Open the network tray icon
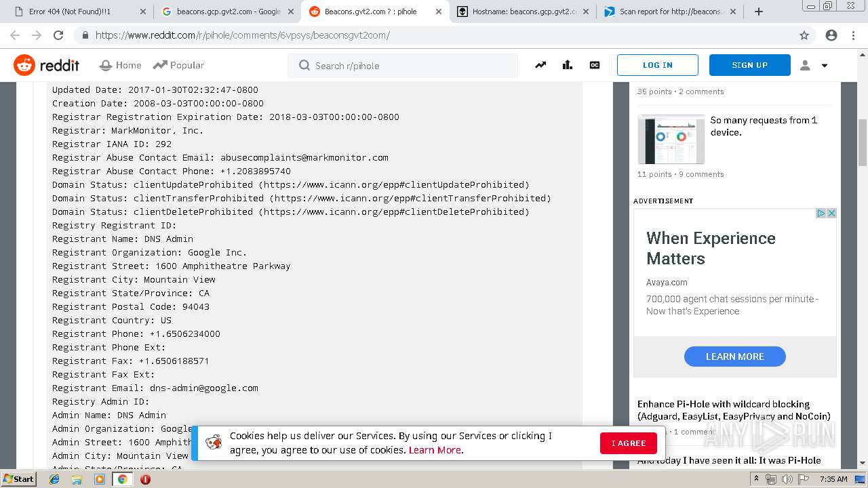868x488 pixels. pos(771,479)
